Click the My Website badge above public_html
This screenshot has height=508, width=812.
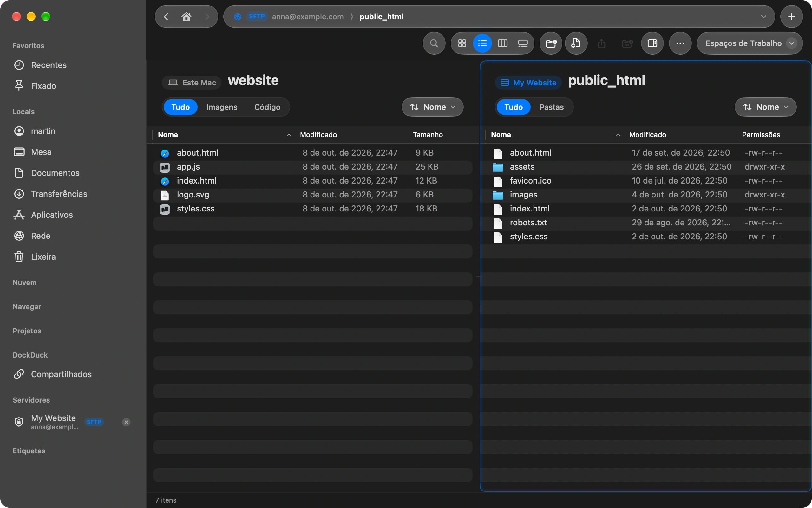pyautogui.click(x=528, y=83)
